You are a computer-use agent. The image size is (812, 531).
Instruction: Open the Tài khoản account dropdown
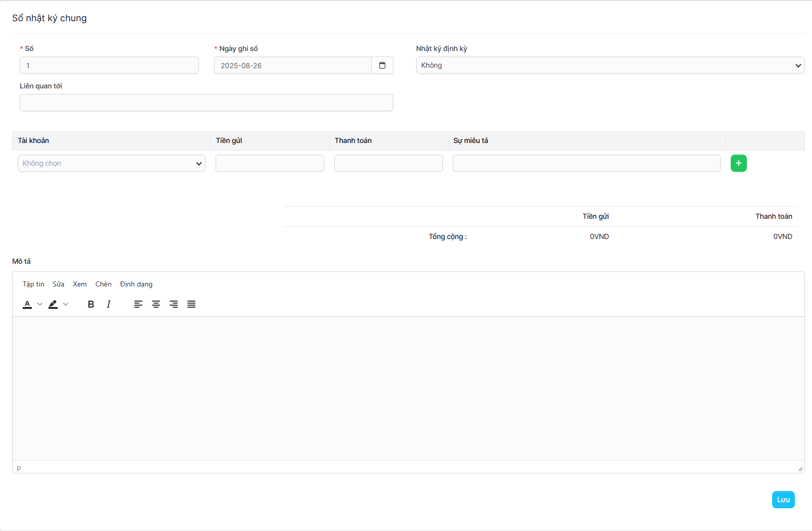pyautogui.click(x=112, y=163)
